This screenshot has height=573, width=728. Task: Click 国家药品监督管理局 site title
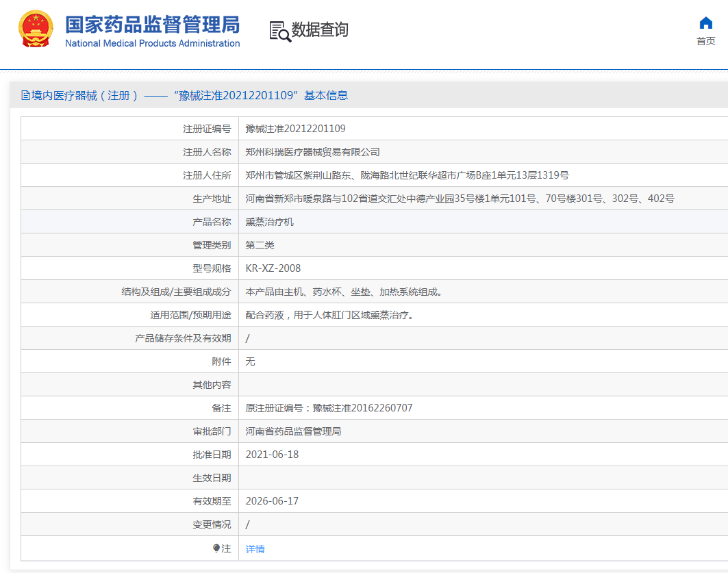pyautogui.click(x=153, y=25)
